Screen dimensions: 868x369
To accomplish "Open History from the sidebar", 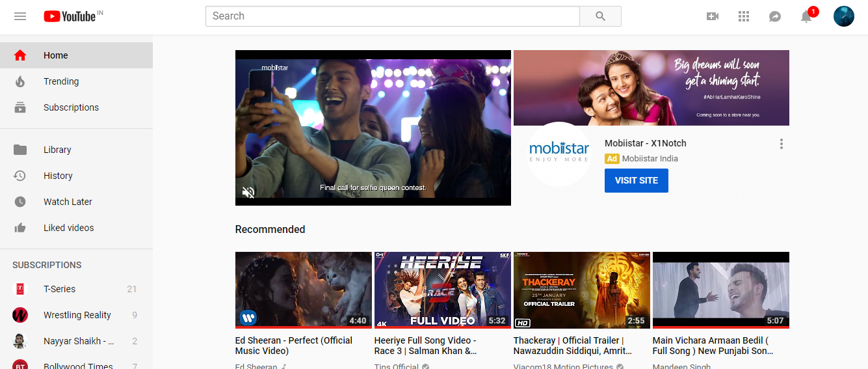I will (76, 176).
